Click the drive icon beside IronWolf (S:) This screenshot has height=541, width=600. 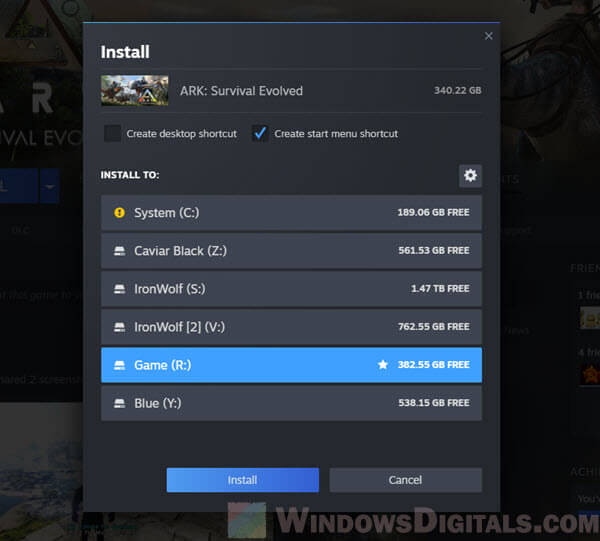click(x=119, y=289)
